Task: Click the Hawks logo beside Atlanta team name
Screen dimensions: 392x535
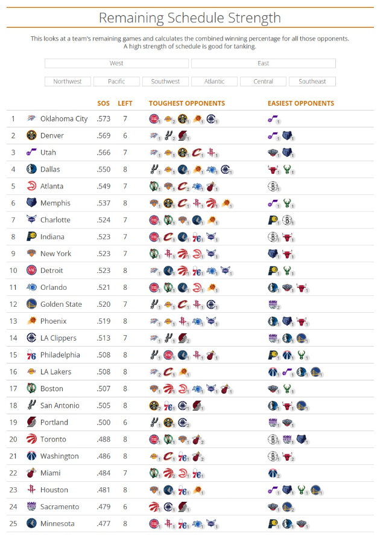Action: tap(31, 187)
